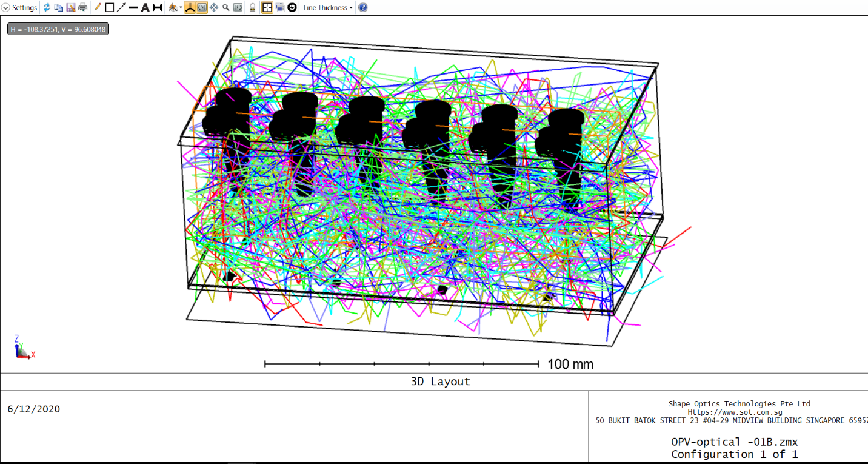Image resolution: width=868 pixels, height=464 pixels.
Task: Print the 3D layout
Action: click(81, 7)
